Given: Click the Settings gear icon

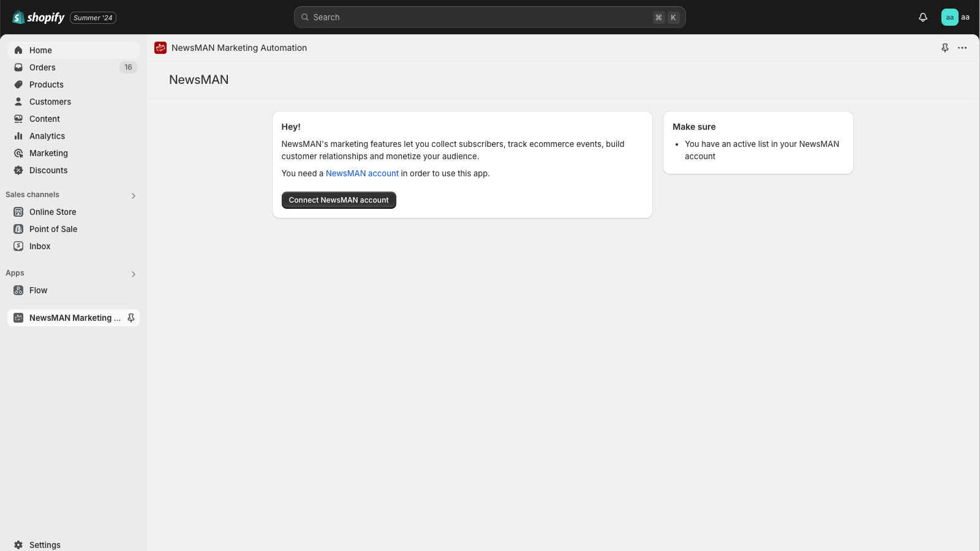Looking at the screenshot, I should point(18,545).
